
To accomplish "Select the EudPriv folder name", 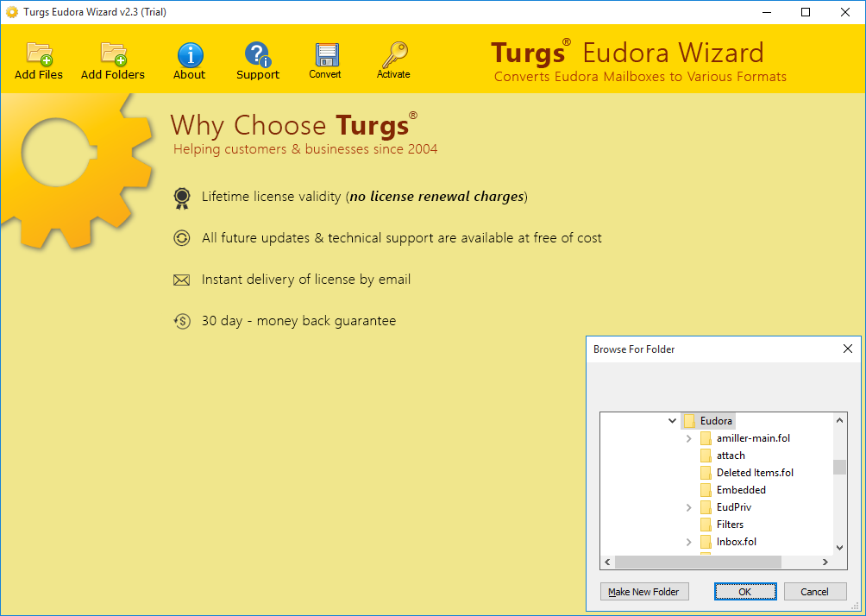I will (734, 507).
